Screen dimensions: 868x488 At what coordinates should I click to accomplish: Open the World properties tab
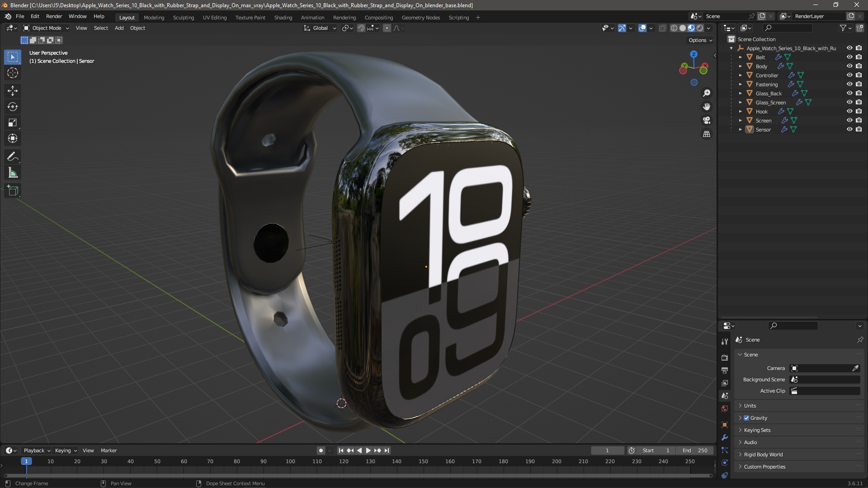[725, 408]
